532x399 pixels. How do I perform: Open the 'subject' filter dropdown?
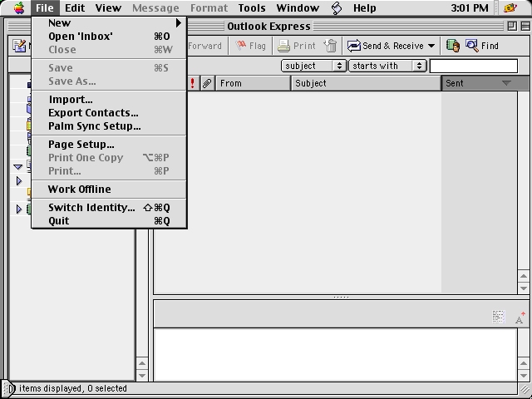point(313,66)
